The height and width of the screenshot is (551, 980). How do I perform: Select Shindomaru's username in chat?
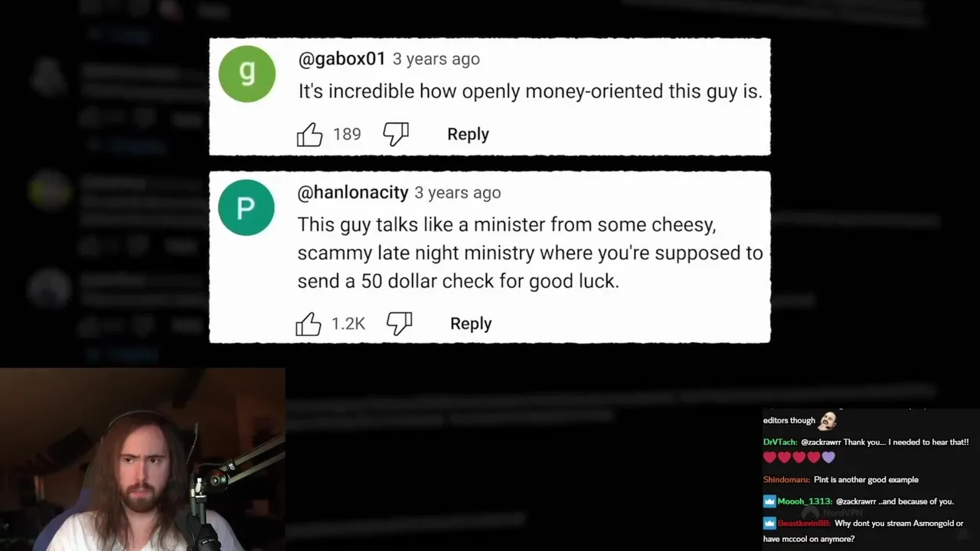point(786,480)
